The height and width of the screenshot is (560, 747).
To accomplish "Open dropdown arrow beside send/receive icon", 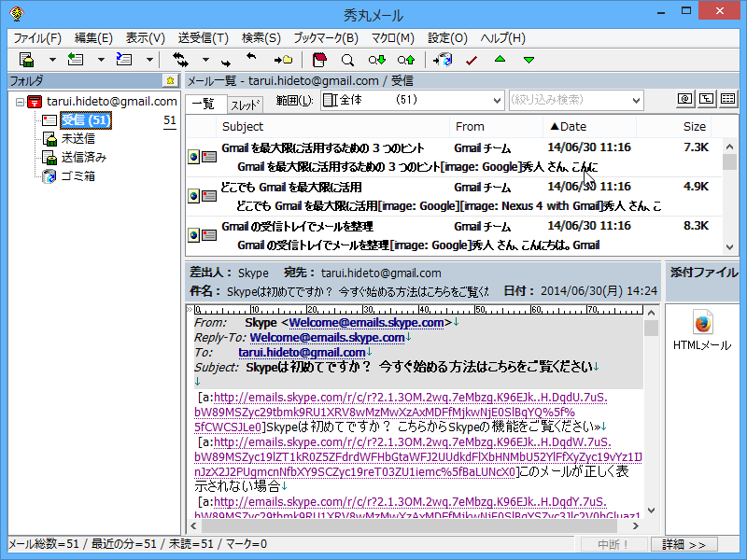I will (x=205, y=60).
